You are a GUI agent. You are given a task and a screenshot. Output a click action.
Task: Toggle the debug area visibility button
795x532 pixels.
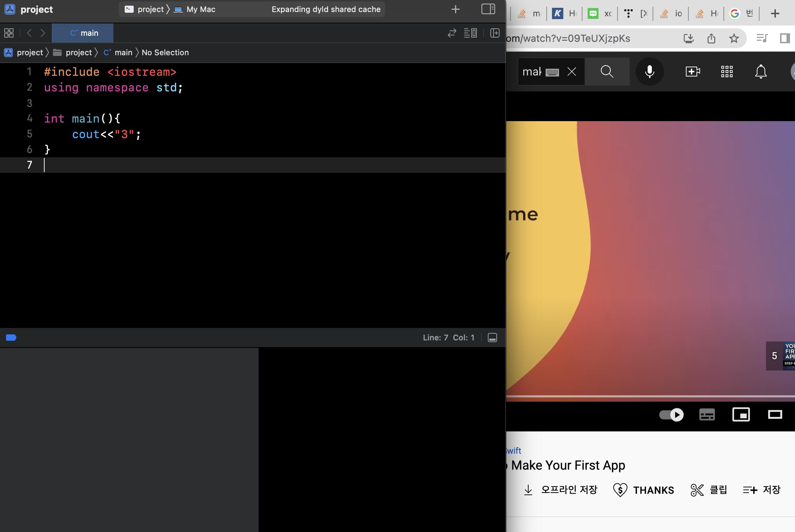click(492, 338)
